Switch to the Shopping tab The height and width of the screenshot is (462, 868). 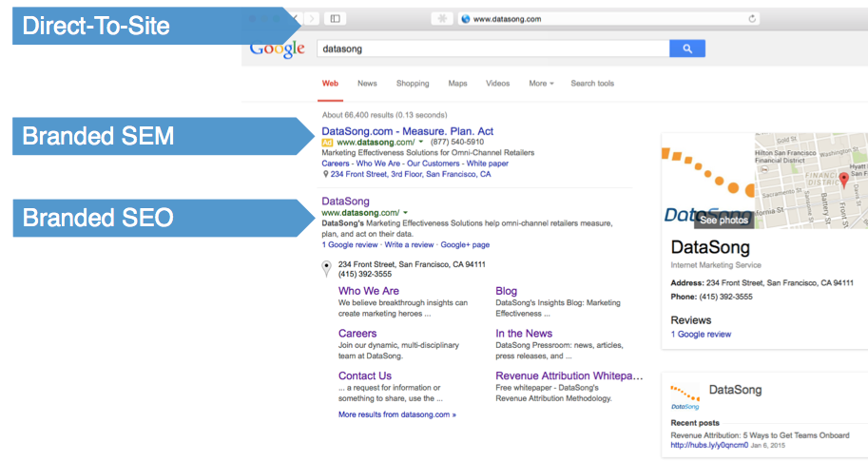pos(413,84)
